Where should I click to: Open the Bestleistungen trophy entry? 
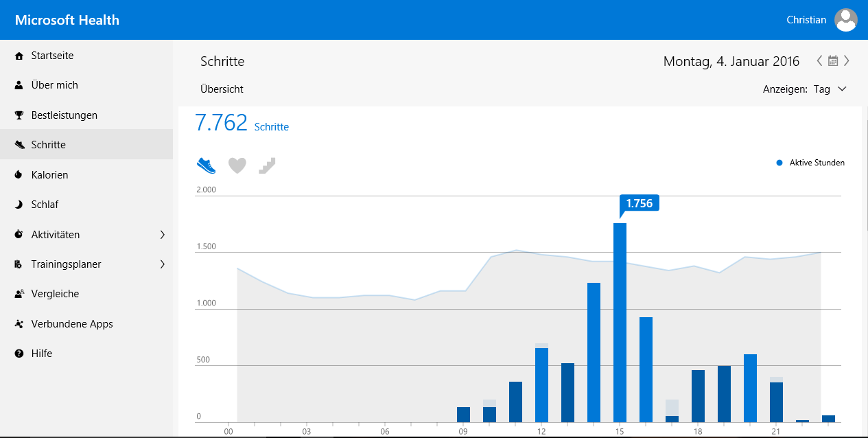coord(64,115)
